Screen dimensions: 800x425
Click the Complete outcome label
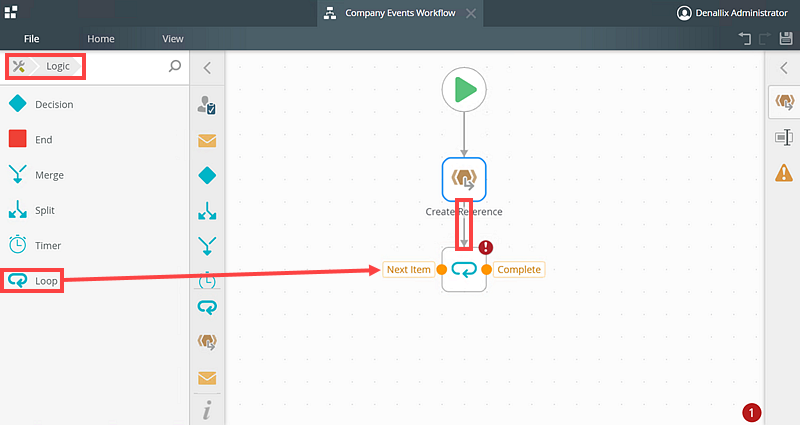(519, 269)
